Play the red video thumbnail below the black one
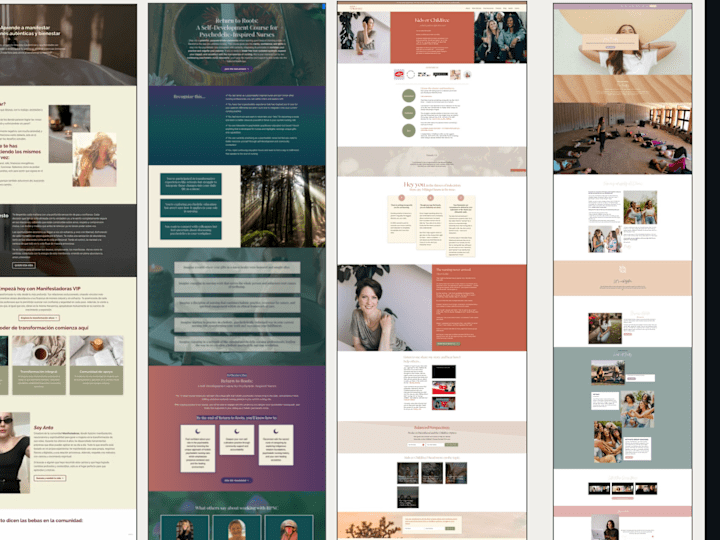The width and height of the screenshot is (720, 540). click(x=444, y=387)
